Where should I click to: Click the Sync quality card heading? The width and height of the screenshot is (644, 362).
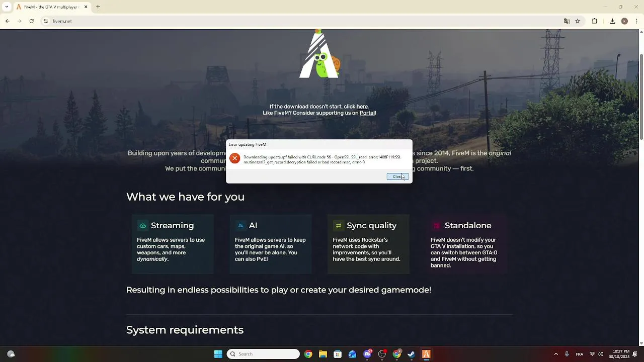pos(372,226)
